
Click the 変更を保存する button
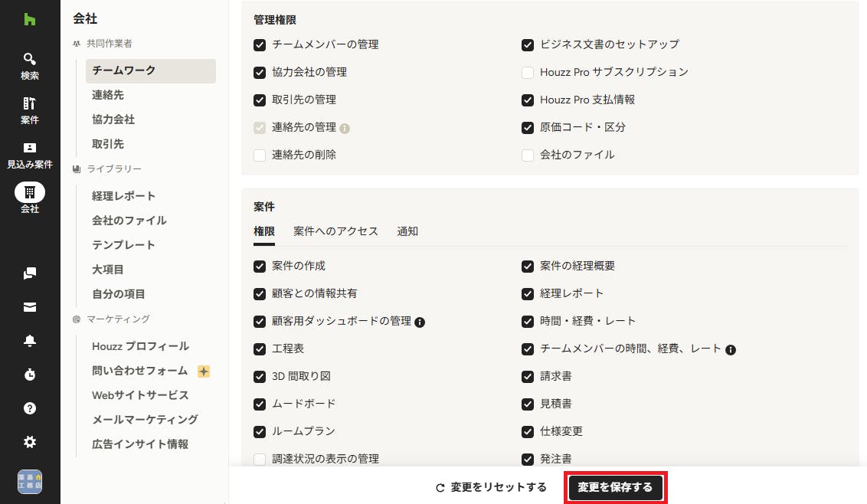coord(615,487)
